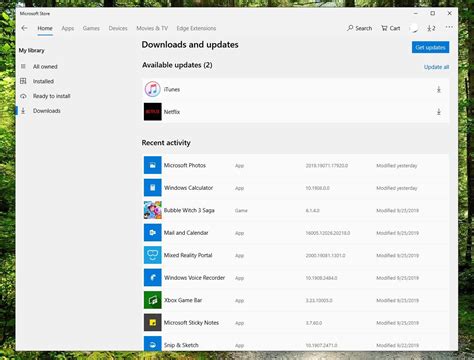Click the Mixed Reality Portal icon
The width and height of the screenshot is (474, 360).
153,255
